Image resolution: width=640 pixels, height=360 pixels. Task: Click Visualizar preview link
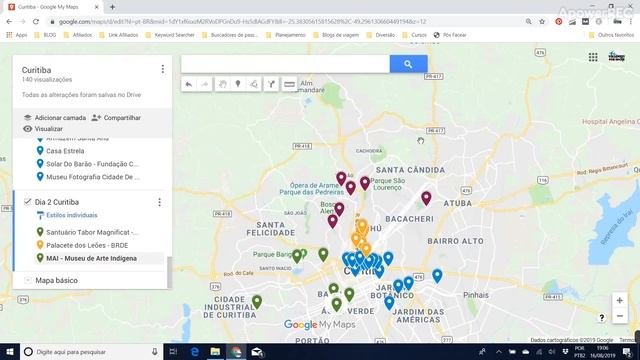point(43,129)
